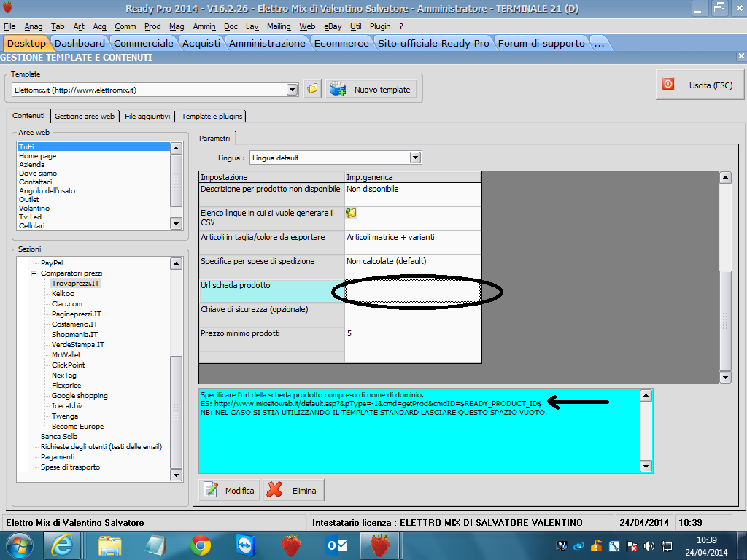Click the Uscita (ESC) exit button
The image size is (747, 560).
pyautogui.click(x=700, y=85)
